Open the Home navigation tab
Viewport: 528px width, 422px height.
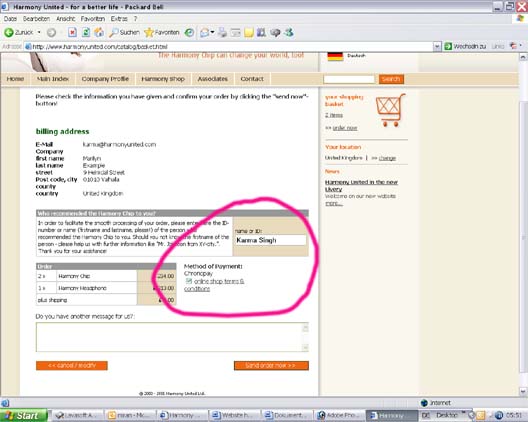tap(15, 79)
